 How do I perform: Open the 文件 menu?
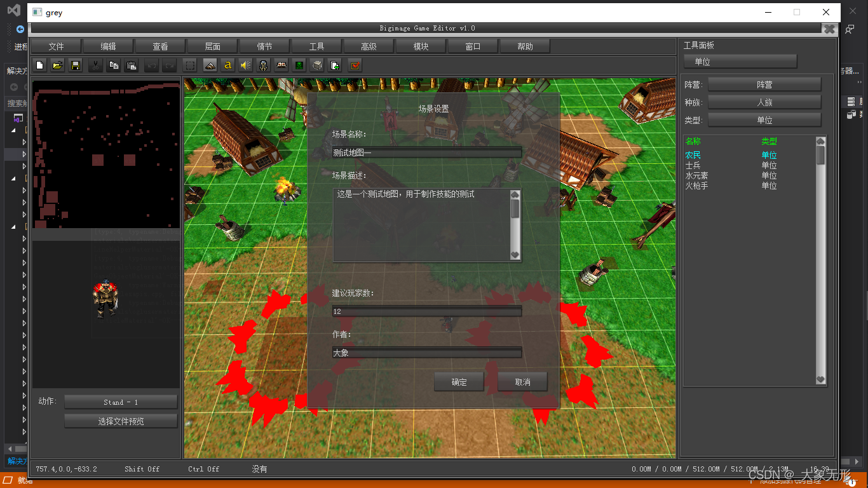pos(57,46)
